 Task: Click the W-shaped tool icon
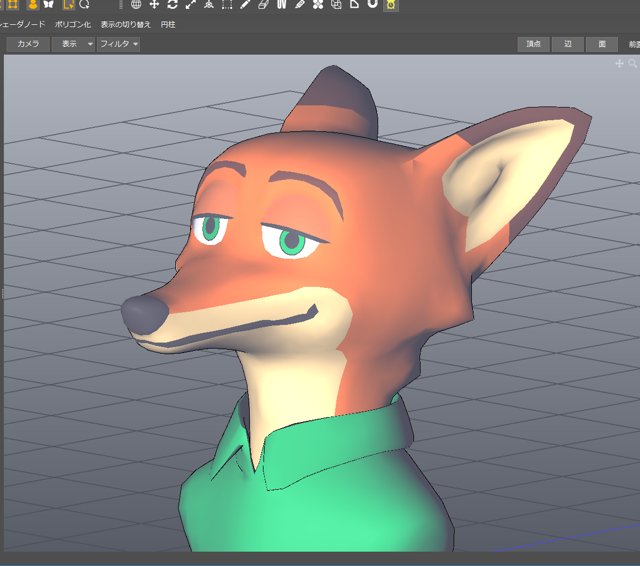282,4
